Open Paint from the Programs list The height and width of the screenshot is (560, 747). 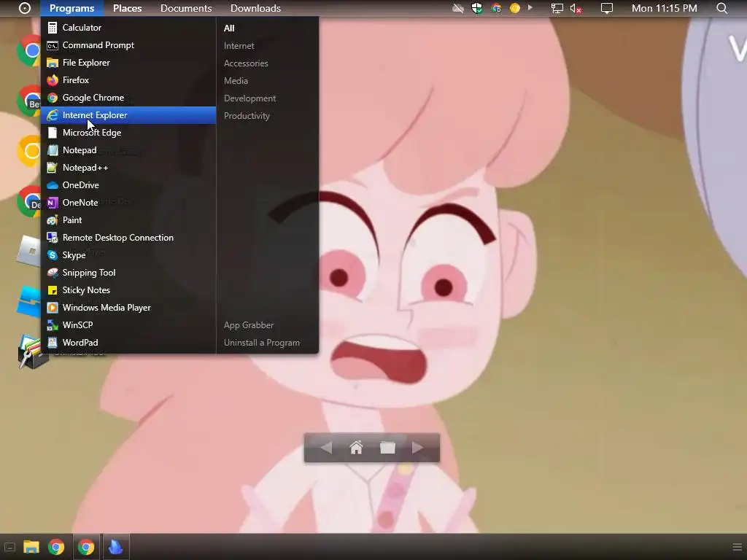pos(128,220)
